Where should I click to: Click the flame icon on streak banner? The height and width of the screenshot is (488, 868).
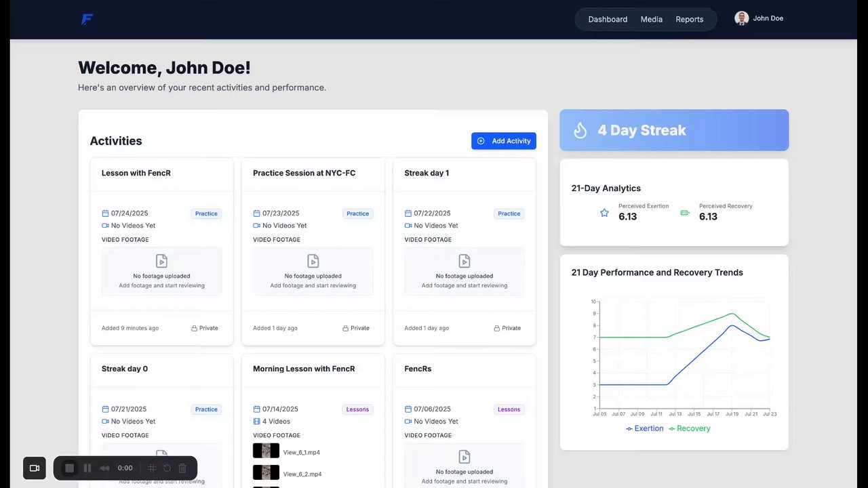click(x=580, y=130)
